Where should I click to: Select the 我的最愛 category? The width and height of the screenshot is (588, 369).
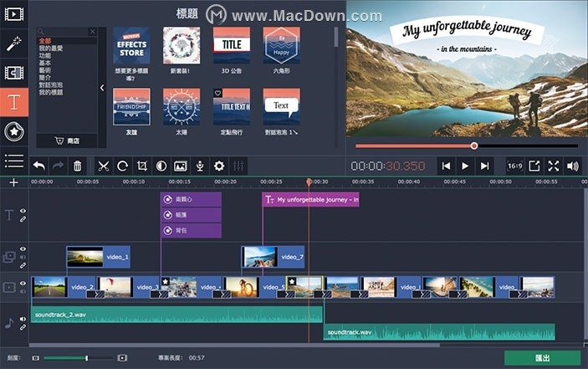(x=51, y=49)
